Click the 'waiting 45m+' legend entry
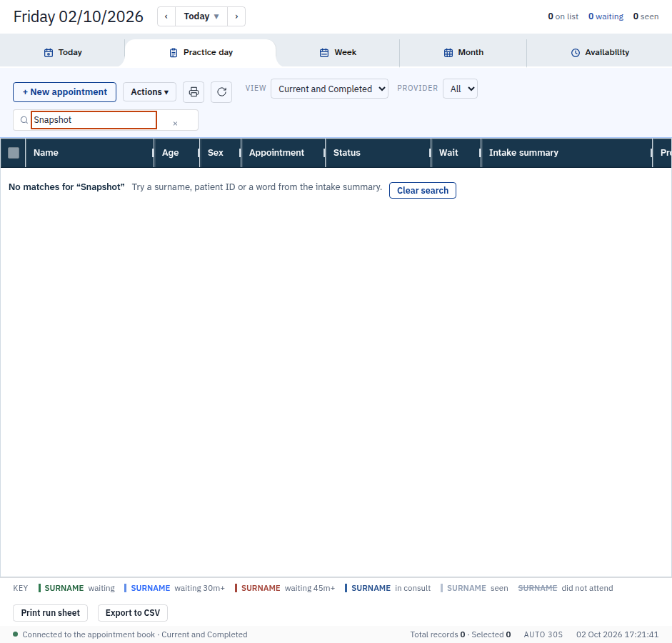 (285, 588)
